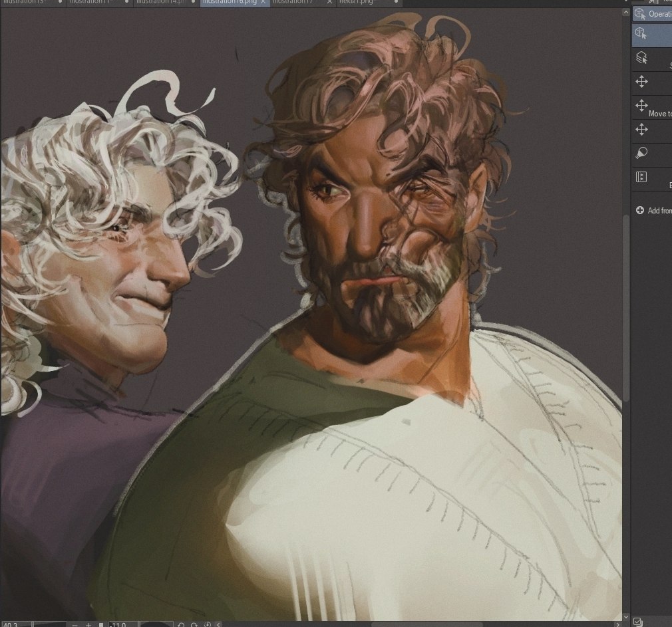
Task: Open the Operation sub tool group tab
Action: [x=652, y=14]
